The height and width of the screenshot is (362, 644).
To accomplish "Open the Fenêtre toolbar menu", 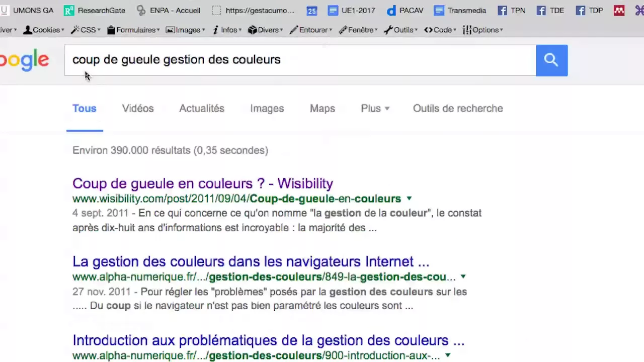I will [358, 30].
